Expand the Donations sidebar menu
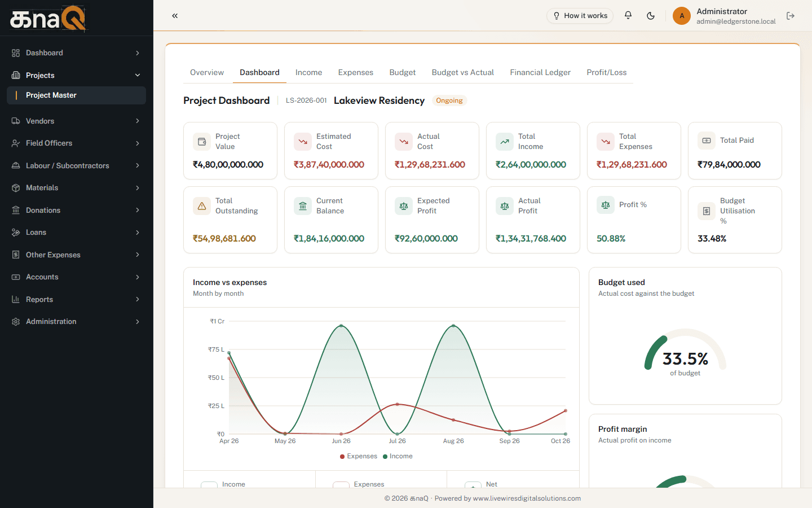Viewport: 812px width, 508px height. click(x=76, y=210)
